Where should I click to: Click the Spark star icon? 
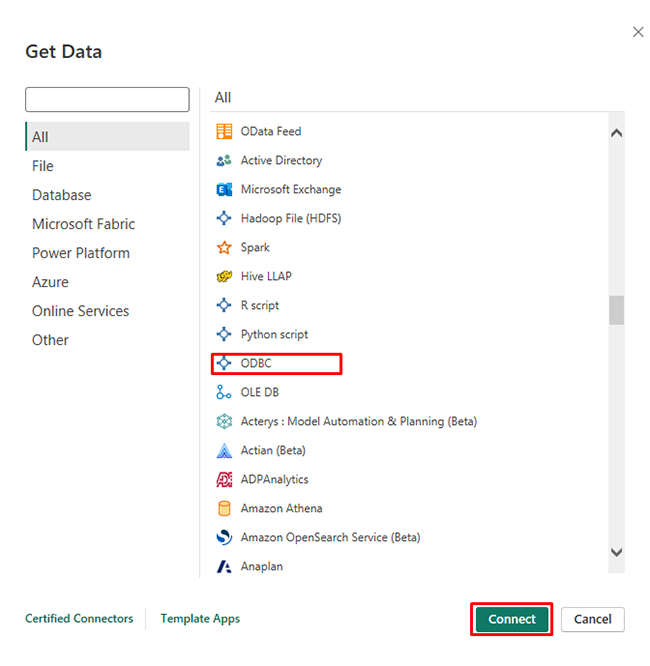pyautogui.click(x=224, y=247)
